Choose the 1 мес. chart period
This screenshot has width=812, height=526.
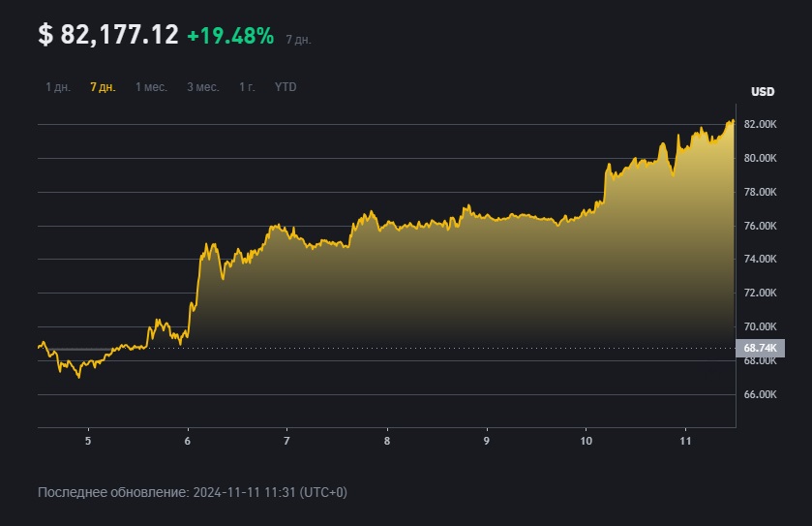(x=151, y=87)
